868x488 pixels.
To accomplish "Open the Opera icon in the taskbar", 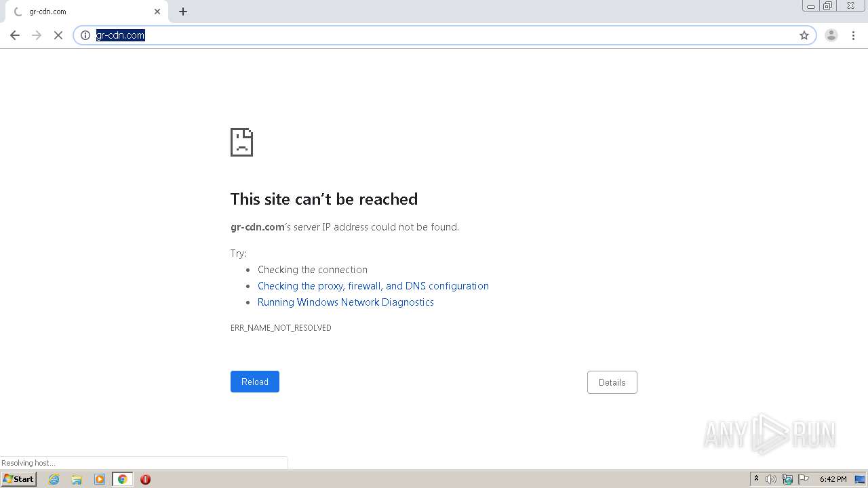I will pos(145,479).
